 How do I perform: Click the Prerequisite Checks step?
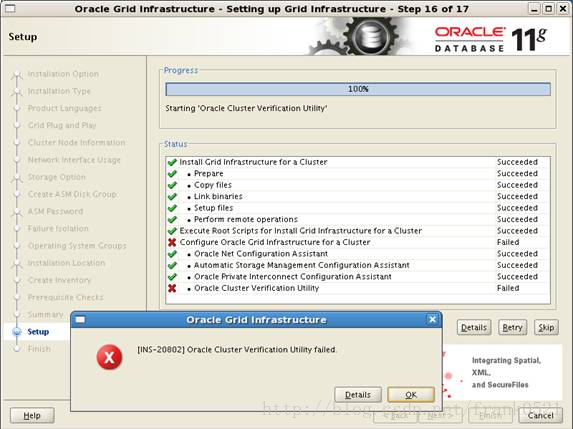[65, 297]
